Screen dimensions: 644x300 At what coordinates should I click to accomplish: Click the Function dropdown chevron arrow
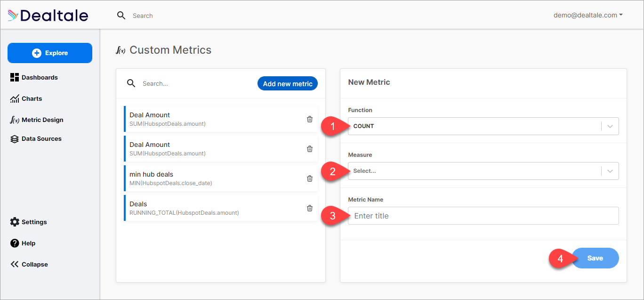(x=610, y=126)
